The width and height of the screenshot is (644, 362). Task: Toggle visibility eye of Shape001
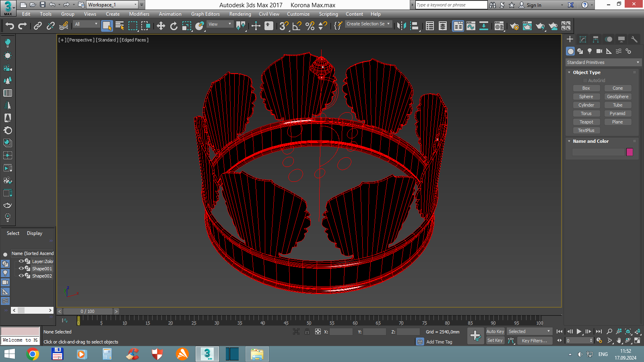(21, 268)
